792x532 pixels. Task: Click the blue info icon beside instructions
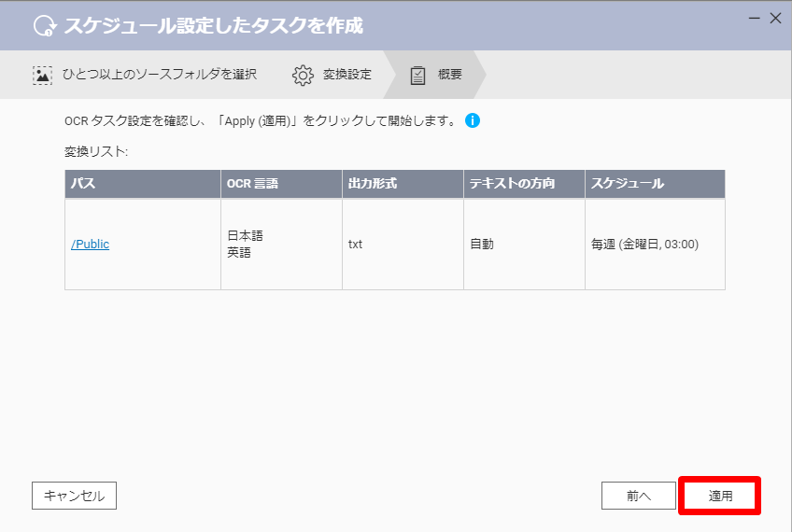[x=473, y=120]
